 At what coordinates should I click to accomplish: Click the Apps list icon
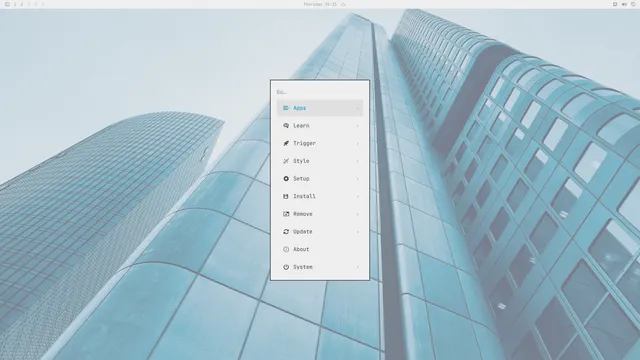pos(286,108)
